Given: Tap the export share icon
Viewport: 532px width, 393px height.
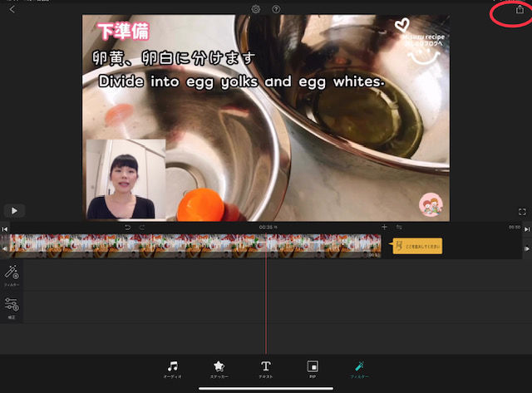Looking at the screenshot, I should click(520, 10).
